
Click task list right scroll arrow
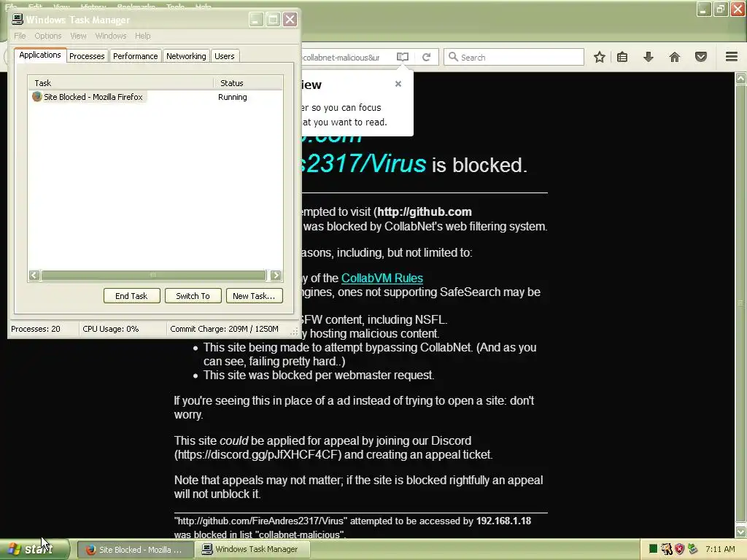pyautogui.click(x=276, y=275)
